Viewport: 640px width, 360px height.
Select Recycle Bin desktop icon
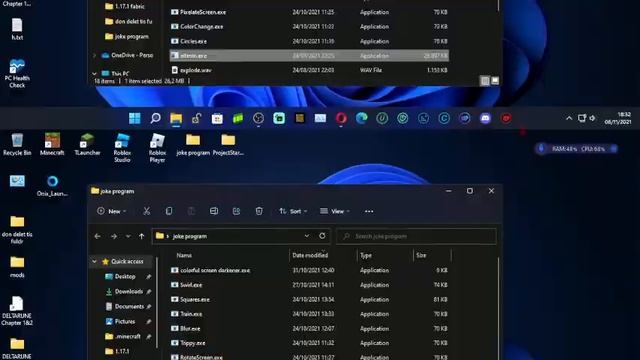(x=17, y=144)
